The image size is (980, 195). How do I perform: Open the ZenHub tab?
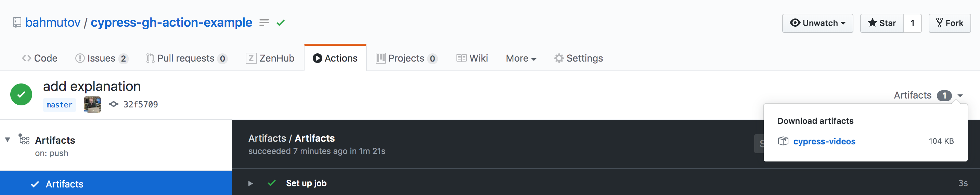pos(270,58)
